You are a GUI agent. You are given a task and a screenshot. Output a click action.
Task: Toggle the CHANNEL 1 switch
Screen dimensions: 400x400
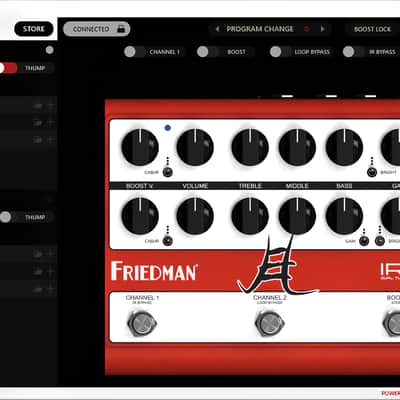point(134,52)
